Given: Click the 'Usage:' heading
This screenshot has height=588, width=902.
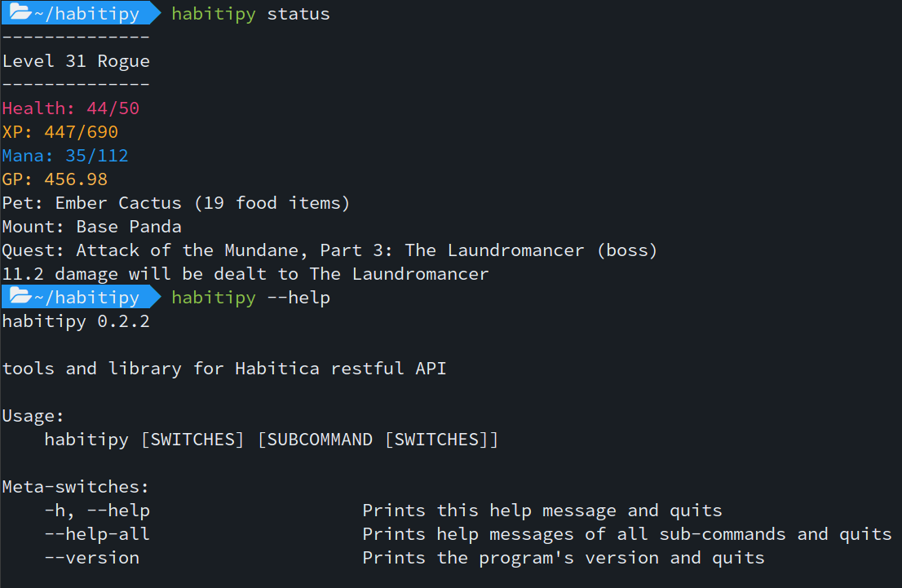Looking at the screenshot, I should click(x=33, y=416).
